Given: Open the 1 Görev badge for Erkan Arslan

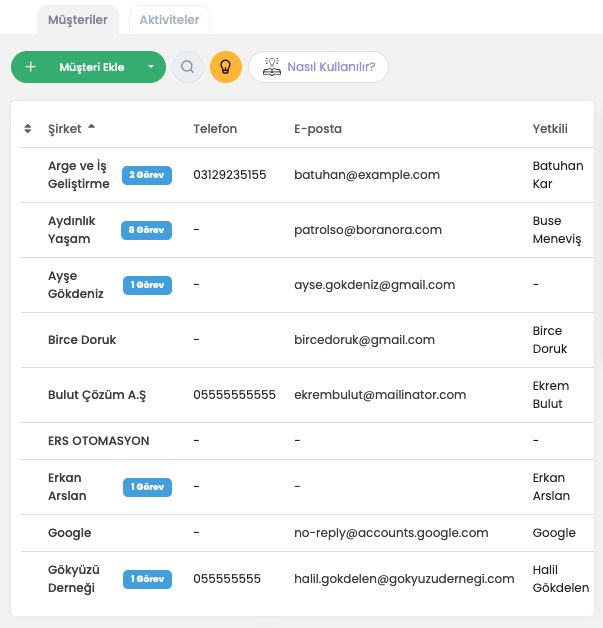Looking at the screenshot, I should point(147,487).
